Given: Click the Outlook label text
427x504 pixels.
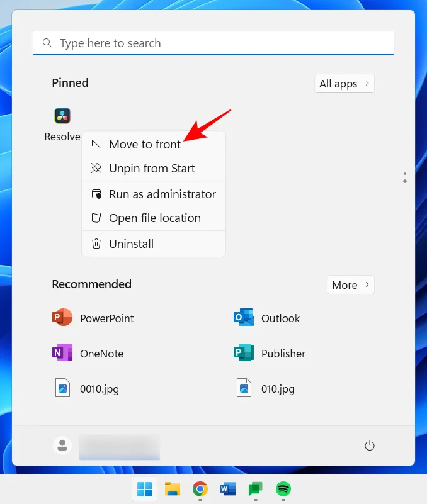Looking at the screenshot, I should click(x=281, y=318).
